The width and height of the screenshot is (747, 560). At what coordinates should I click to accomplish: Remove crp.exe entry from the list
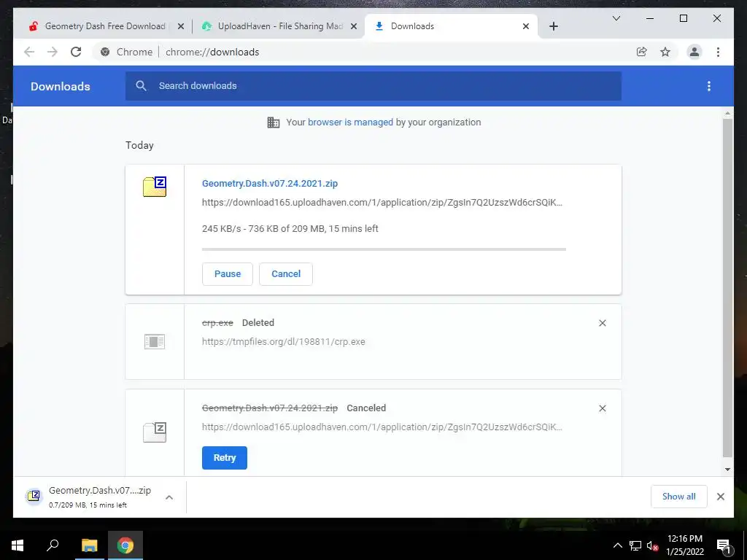(602, 323)
